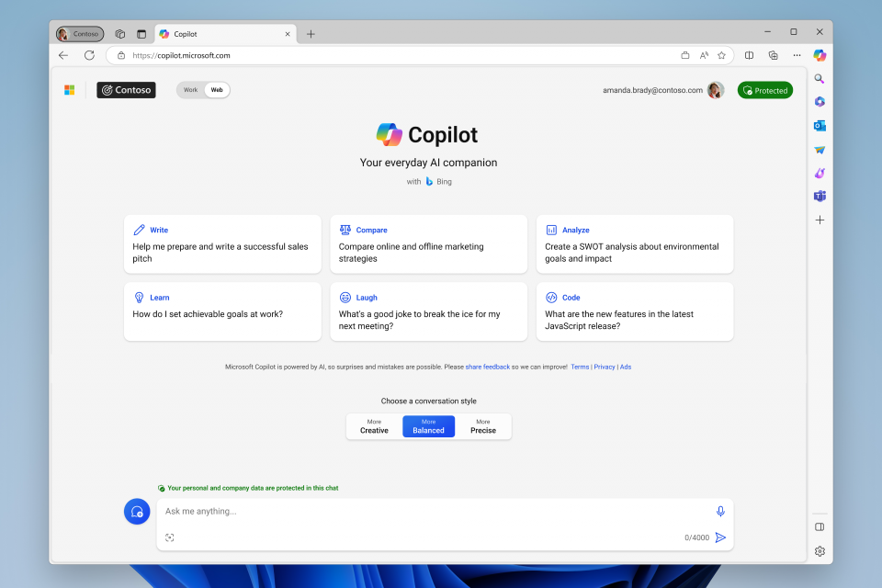
Task: Click the green Protected button
Action: 764,90
